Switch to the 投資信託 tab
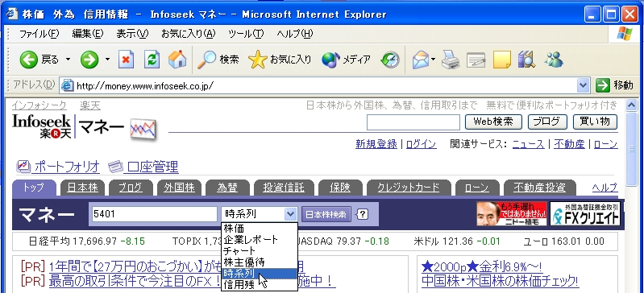Viewport: 644px width, 293px height. click(284, 188)
